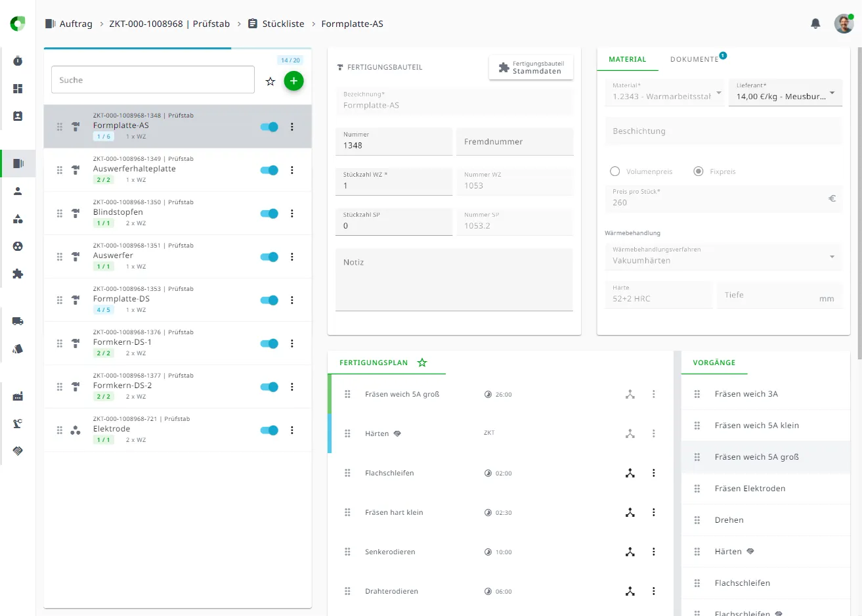Click the favorites star beside search field

[270, 81]
